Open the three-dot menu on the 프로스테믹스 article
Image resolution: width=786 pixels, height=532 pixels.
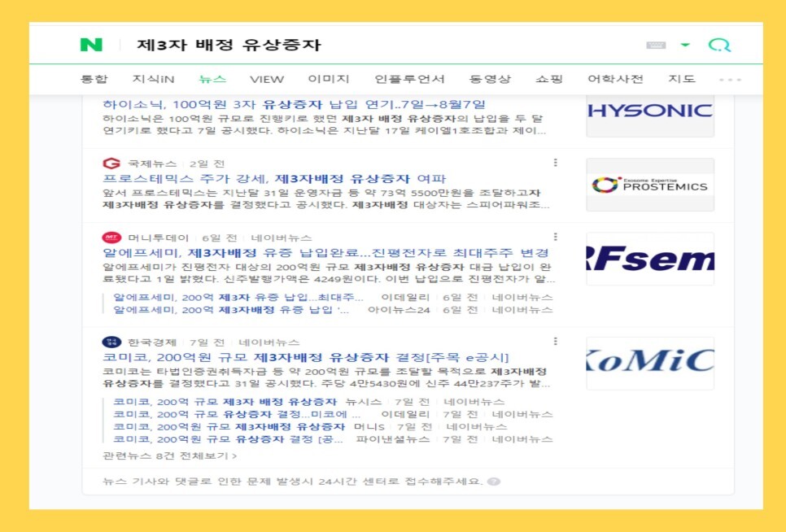click(x=556, y=164)
